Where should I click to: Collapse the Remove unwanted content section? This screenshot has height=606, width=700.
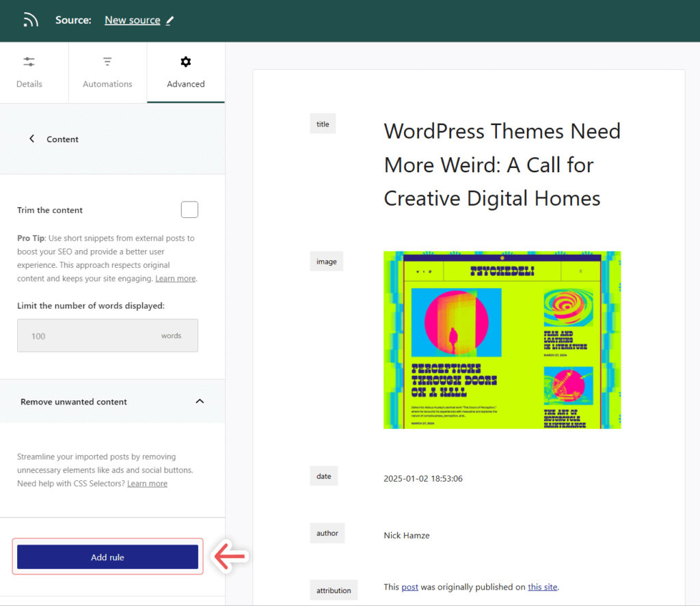coord(200,402)
